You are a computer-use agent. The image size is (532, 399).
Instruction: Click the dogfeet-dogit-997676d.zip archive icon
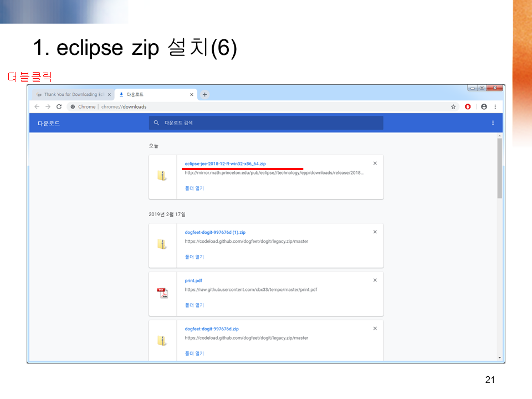tap(162, 340)
